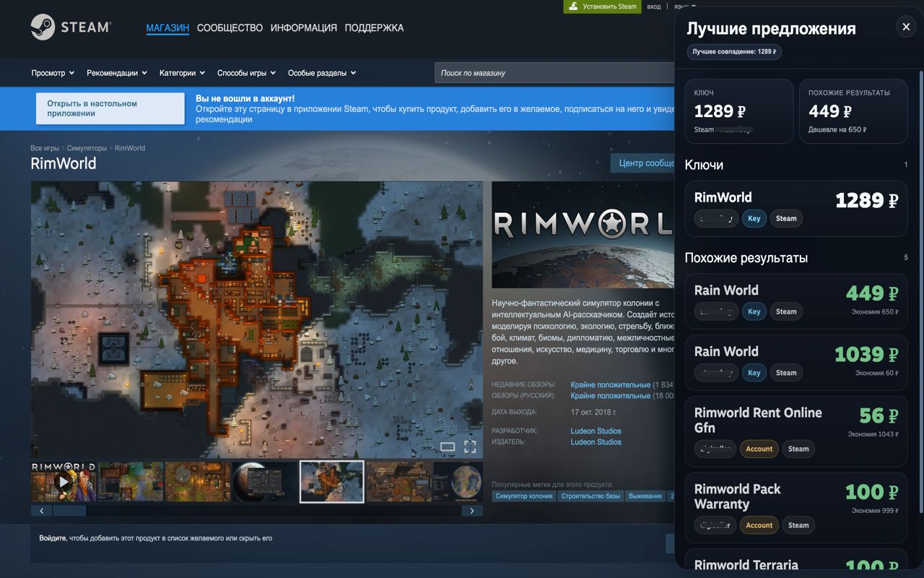Click the developer Ludeon Studios link

tap(596, 431)
